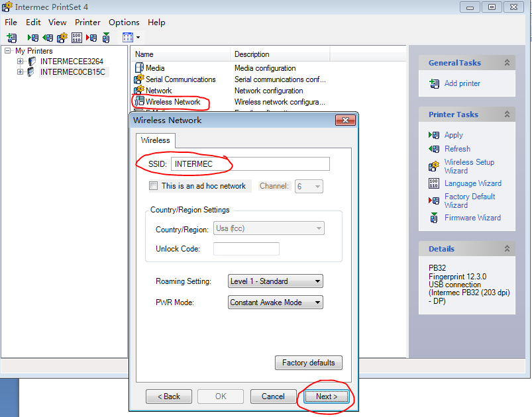Open Firmware Wizard from the toolbar icon
This screenshot has width=532, height=417.
(106, 38)
